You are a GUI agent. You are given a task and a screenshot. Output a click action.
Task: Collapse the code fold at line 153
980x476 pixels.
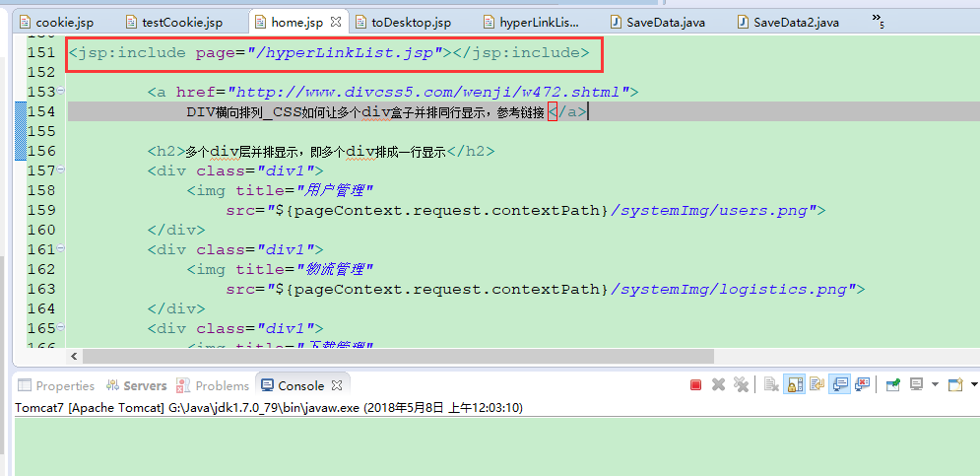(61, 91)
